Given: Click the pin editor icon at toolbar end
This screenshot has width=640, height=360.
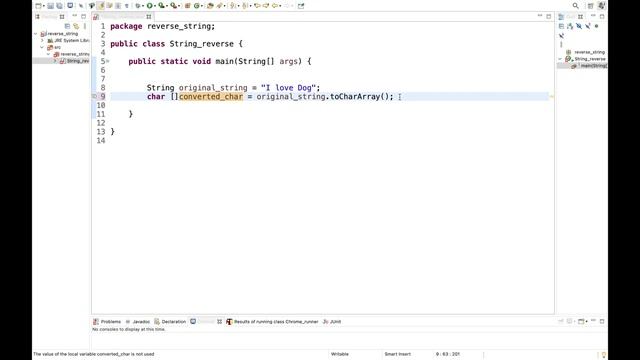Looking at the screenshot, I should (301, 6).
